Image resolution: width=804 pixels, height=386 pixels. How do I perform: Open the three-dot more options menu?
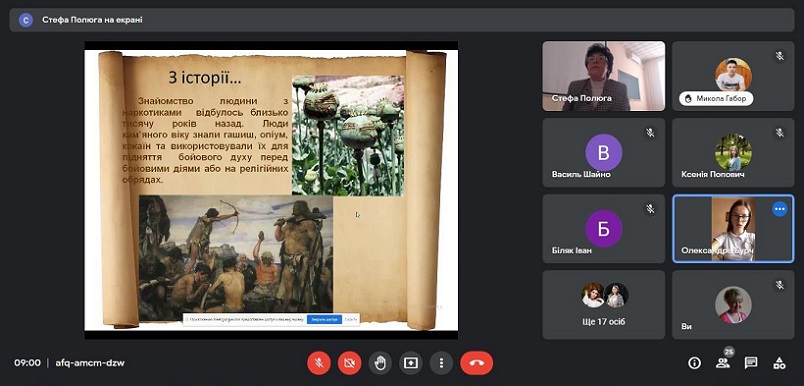[x=441, y=363]
